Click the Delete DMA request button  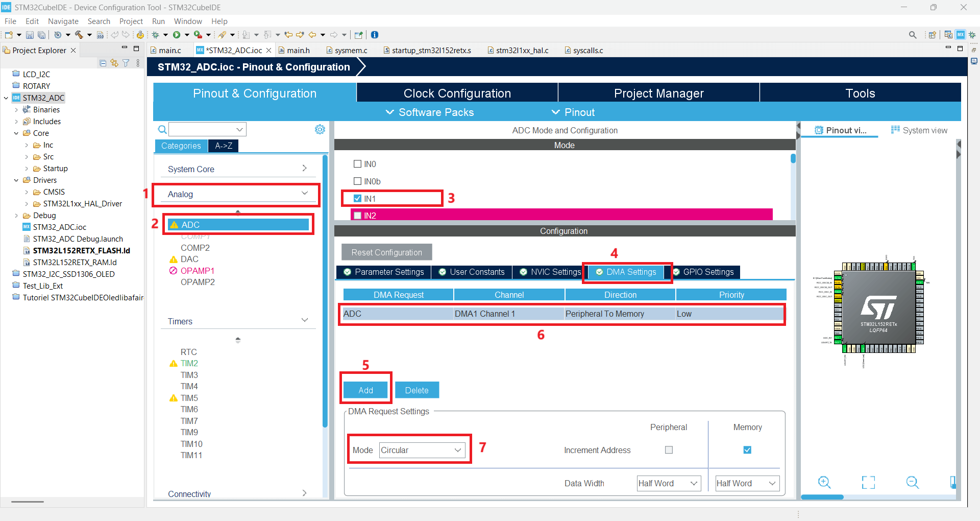[x=417, y=390]
